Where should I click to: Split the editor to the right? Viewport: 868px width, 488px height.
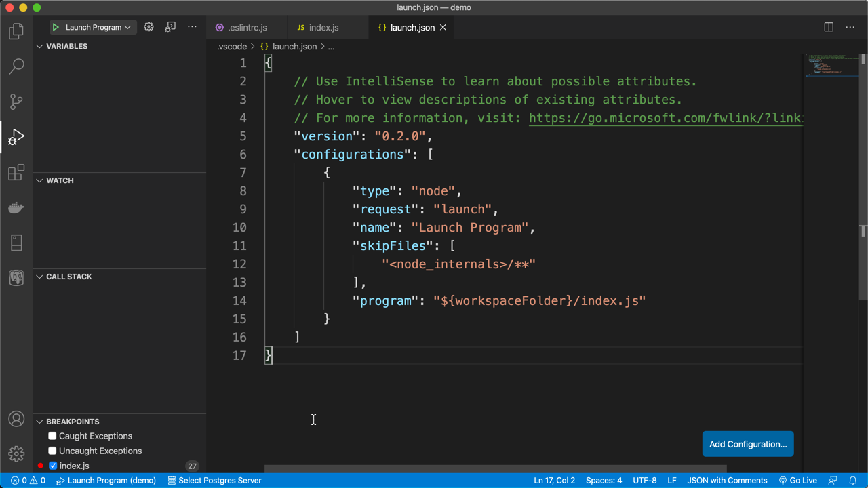tap(829, 27)
